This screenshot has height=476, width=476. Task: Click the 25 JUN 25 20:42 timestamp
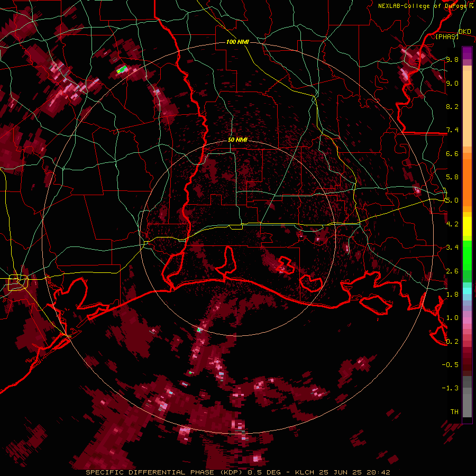tap(354, 472)
